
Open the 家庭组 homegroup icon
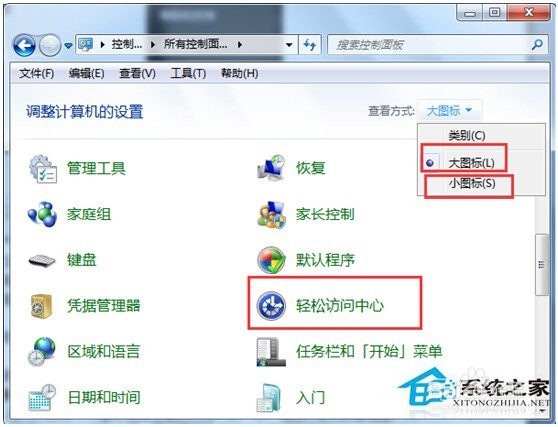42,214
